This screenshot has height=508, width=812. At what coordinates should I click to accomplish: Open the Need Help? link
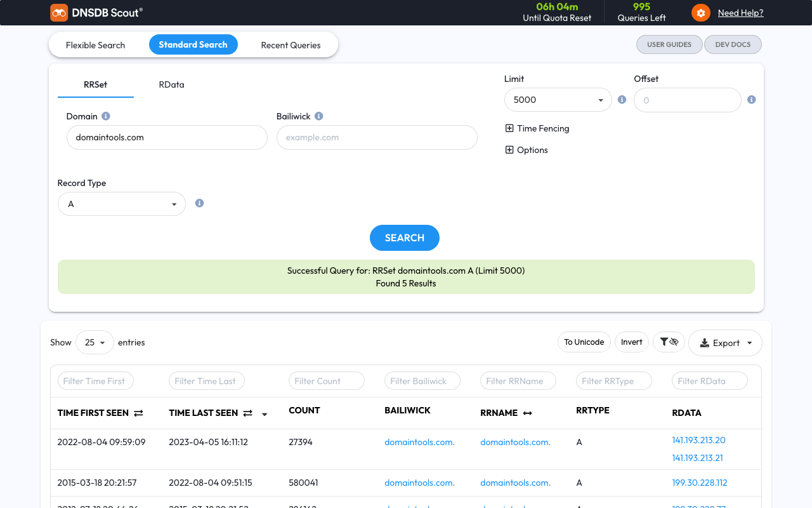(x=740, y=13)
